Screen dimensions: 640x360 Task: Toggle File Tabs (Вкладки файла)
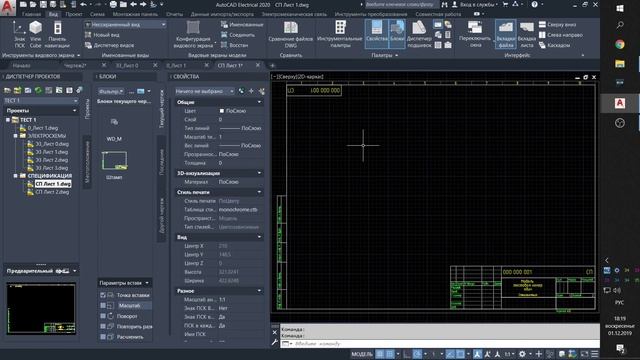pos(506,35)
